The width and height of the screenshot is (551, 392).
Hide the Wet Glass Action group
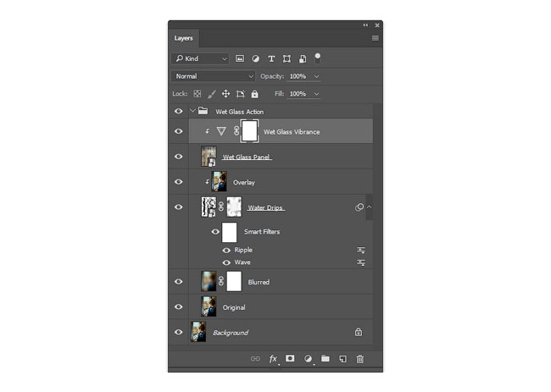pyautogui.click(x=179, y=111)
